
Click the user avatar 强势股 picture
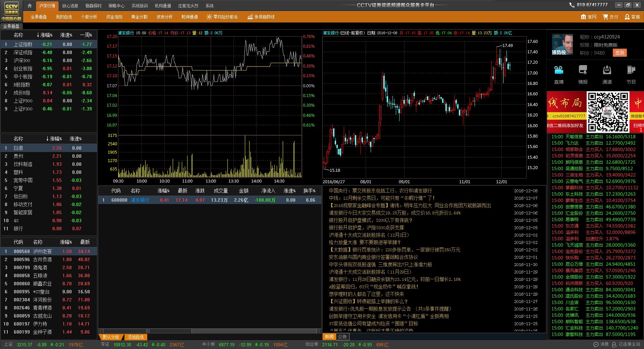(562, 44)
